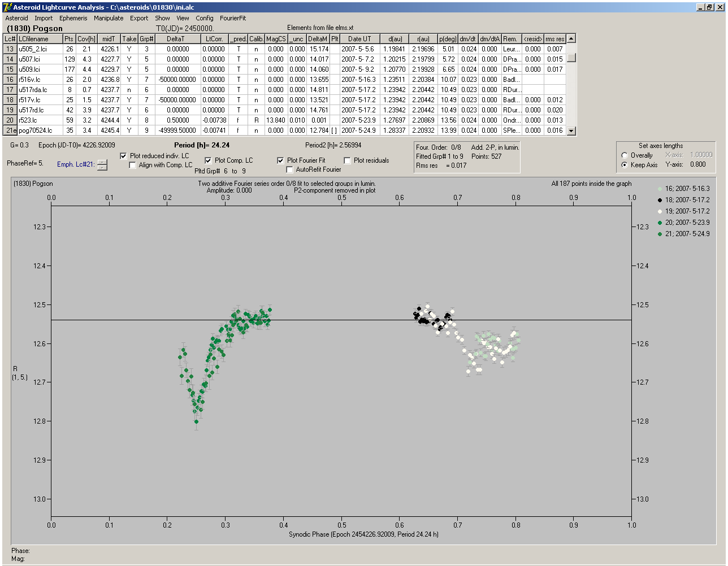
Task: Select the Keep Axis radio button
Action: pos(625,165)
